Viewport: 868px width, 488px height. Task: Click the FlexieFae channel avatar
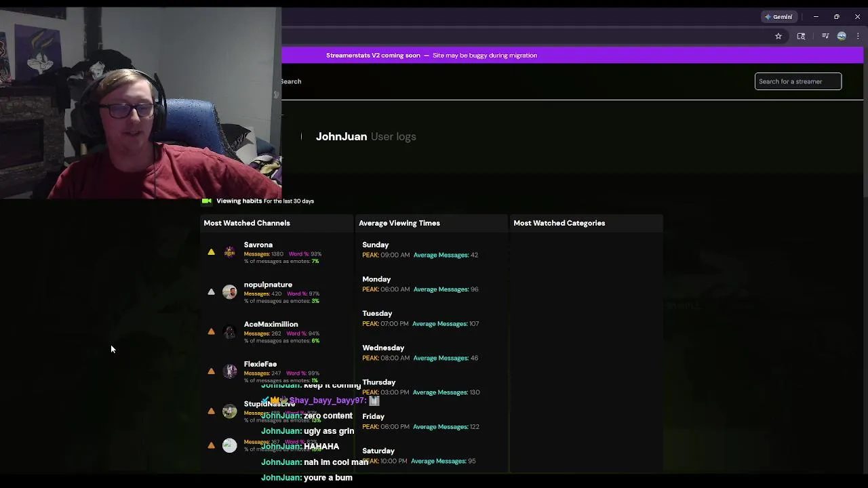(230, 371)
